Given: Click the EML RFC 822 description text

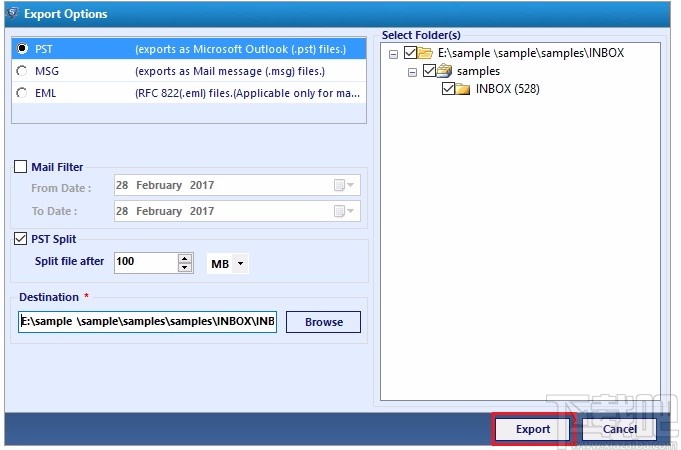Looking at the screenshot, I should pos(247,93).
